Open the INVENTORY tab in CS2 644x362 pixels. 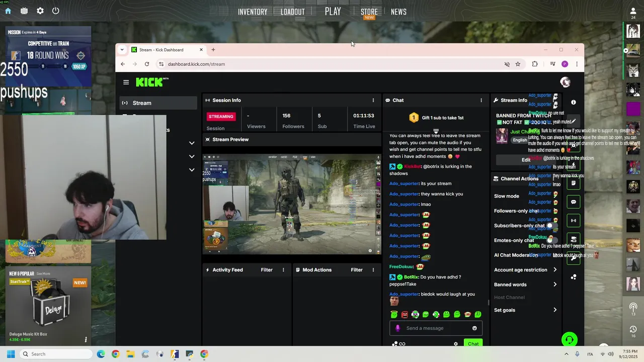[x=253, y=12]
